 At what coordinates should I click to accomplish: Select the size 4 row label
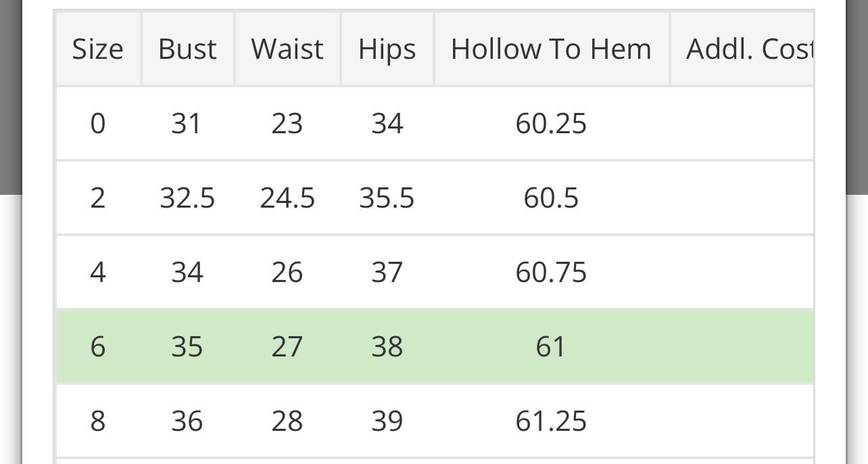click(x=98, y=272)
